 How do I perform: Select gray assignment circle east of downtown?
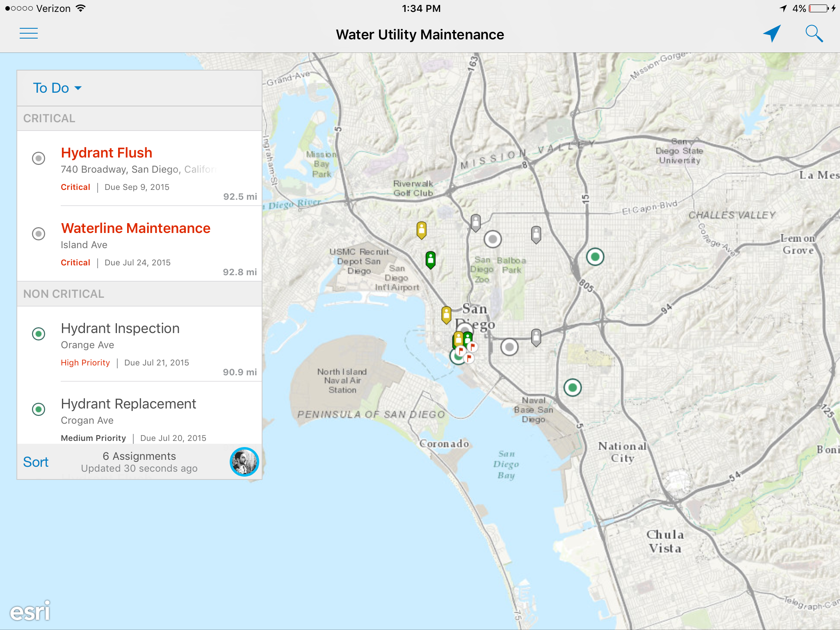[x=509, y=347]
